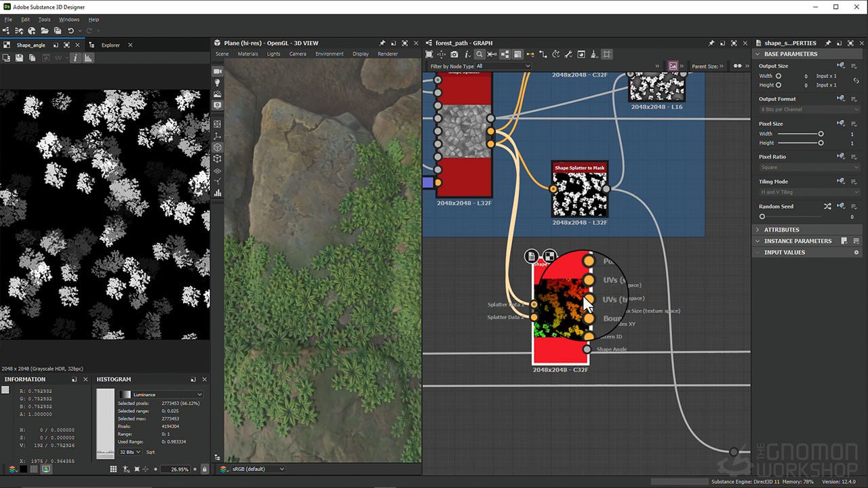
Task: Close the Shape_angle tab
Action: [79, 45]
